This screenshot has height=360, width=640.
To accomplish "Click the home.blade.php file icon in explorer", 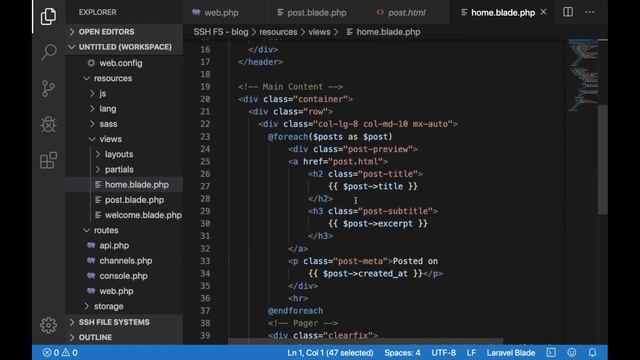I will [x=98, y=184].
